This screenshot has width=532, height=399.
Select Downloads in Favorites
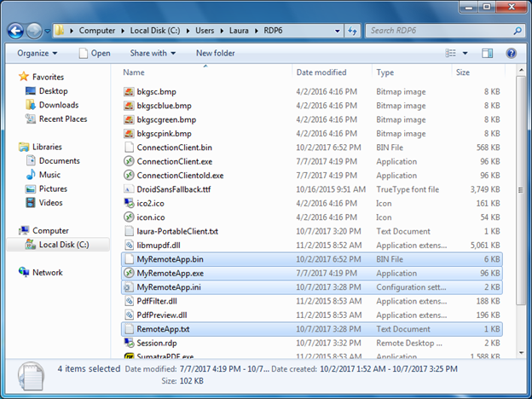coord(58,105)
